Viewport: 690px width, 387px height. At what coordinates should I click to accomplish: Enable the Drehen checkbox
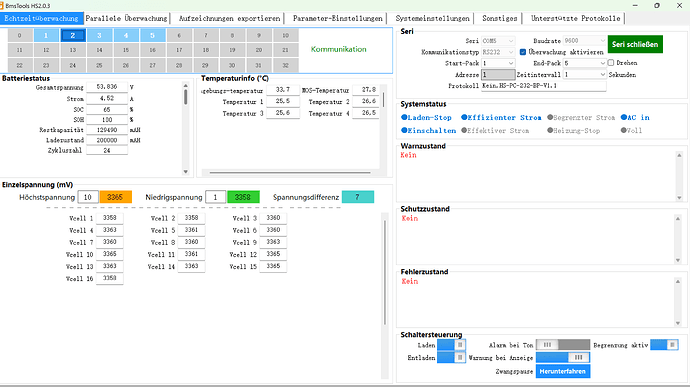point(611,63)
